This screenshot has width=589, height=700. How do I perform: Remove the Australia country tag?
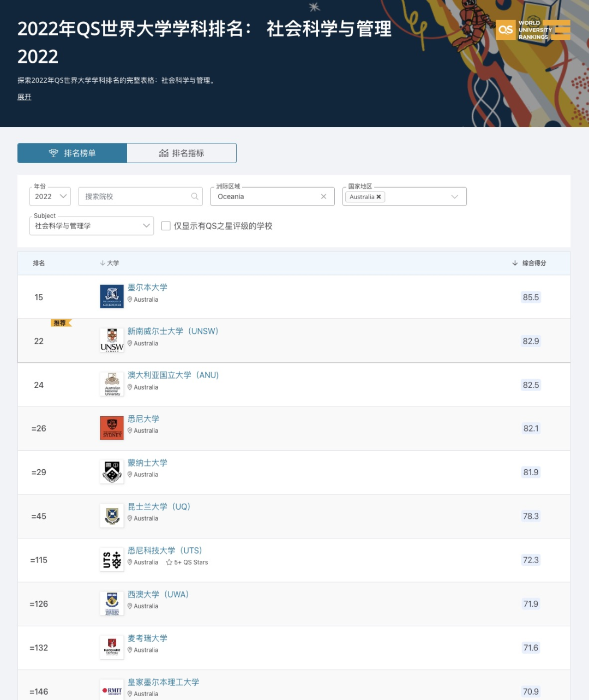pos(378,197)
